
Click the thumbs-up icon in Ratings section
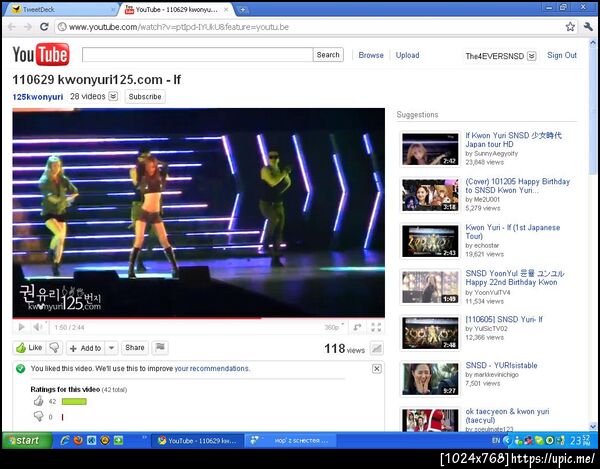pos(38,401)
